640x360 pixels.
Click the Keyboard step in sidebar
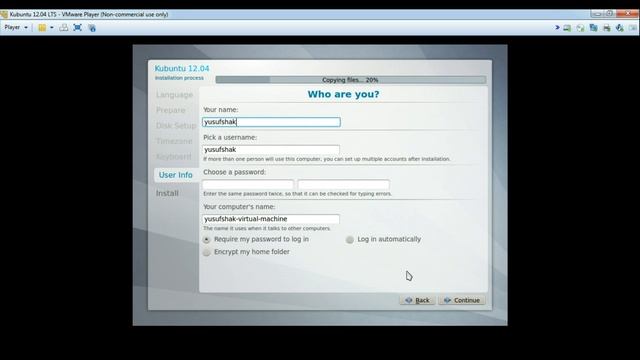pyautogui.click(x=173, y=157)
